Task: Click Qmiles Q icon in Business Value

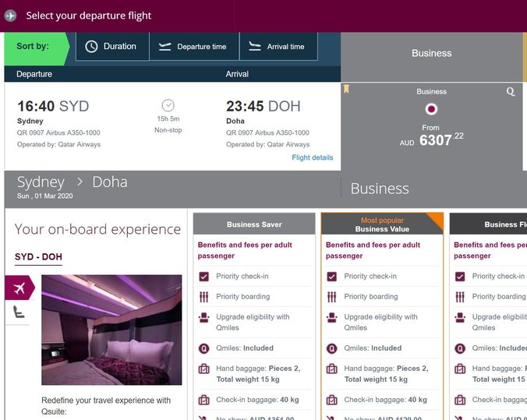Action: [x=332, y=348]
